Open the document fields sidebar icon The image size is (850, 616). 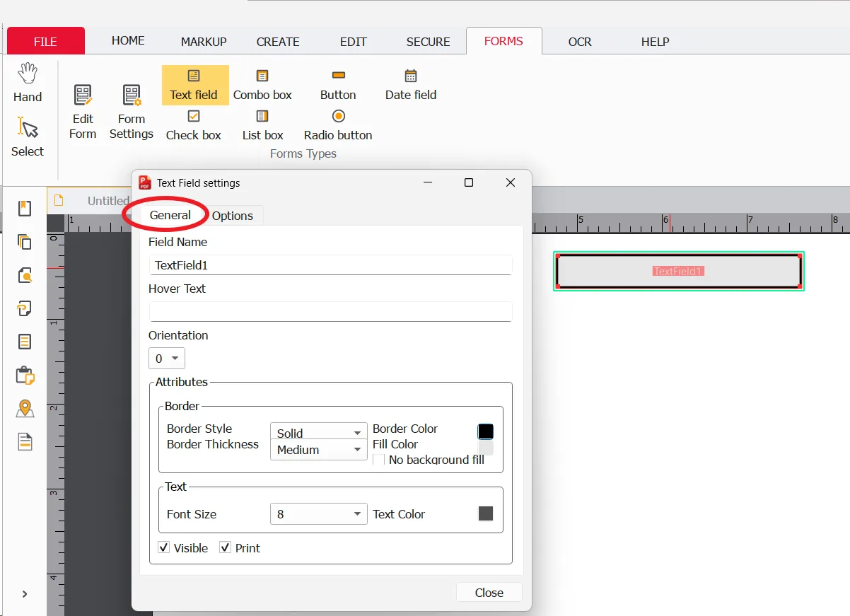click(25, 442)
